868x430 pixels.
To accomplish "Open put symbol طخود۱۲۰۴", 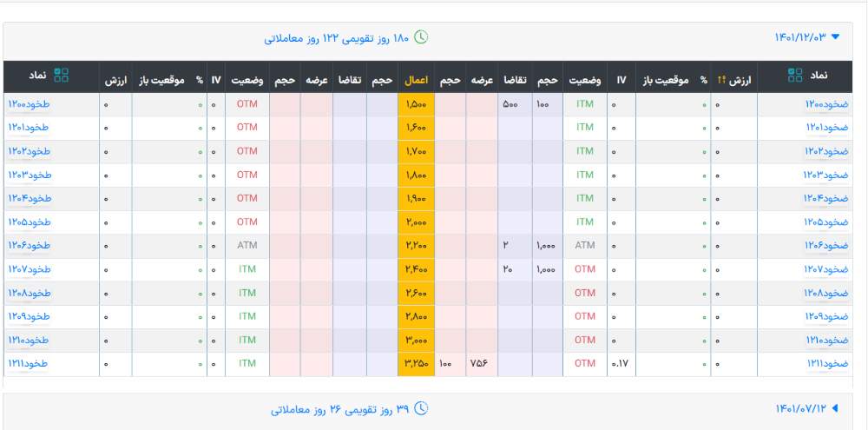I will [29, 198].
